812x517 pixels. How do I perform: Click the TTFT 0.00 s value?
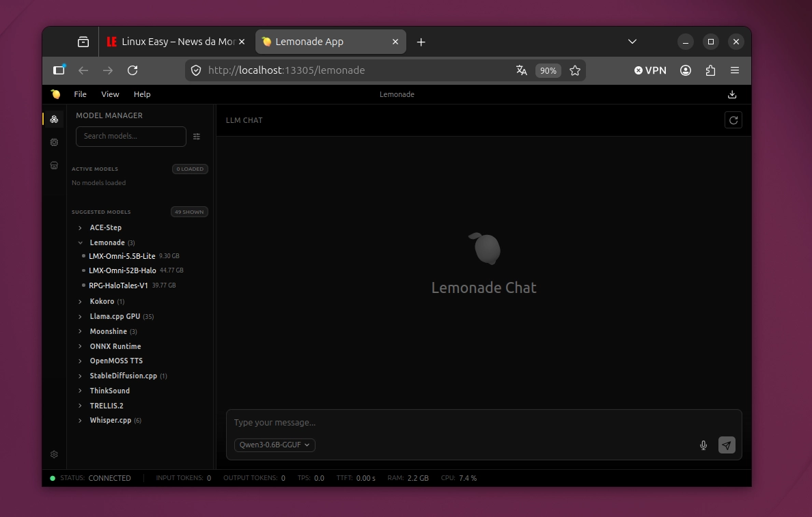[x=365, y=478]
